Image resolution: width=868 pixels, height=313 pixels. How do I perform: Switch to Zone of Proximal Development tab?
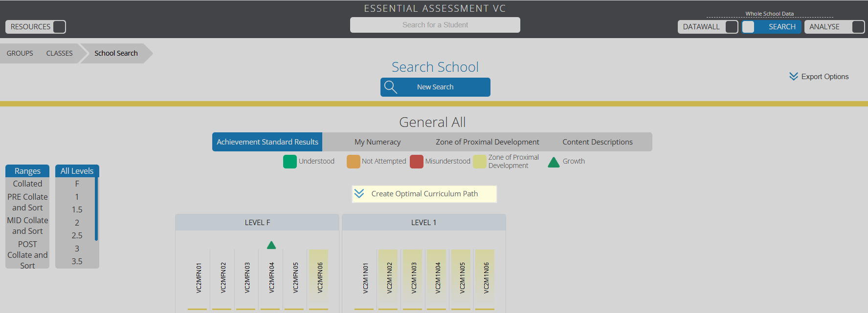(x=488, y=142)
